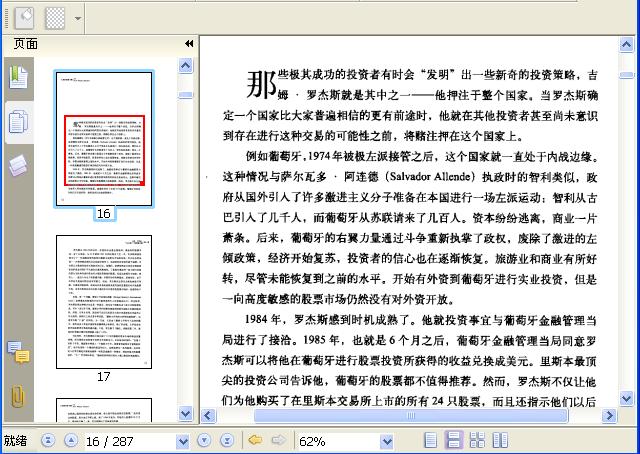The image size is (640, 454).
Task: Collapse the Pages navigation panel
Action: point(188,44)
